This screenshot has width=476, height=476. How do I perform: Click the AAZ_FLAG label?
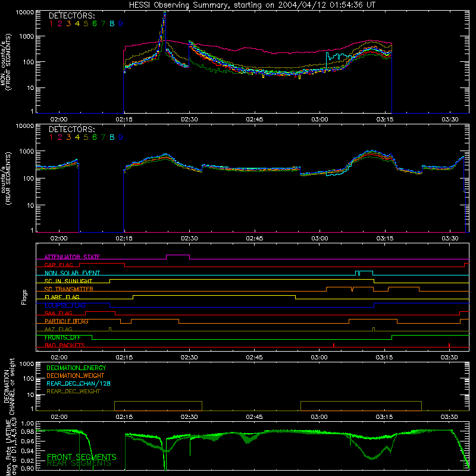[x=58, y=329]
